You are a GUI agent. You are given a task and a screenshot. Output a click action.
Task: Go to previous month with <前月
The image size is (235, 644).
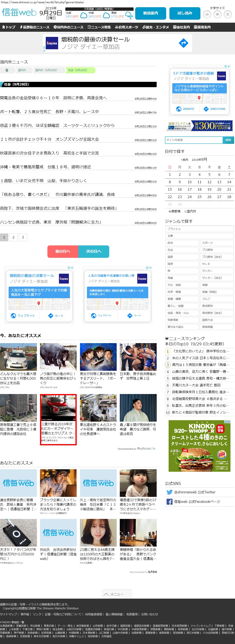pyautogui.click(x=184, y=160)
